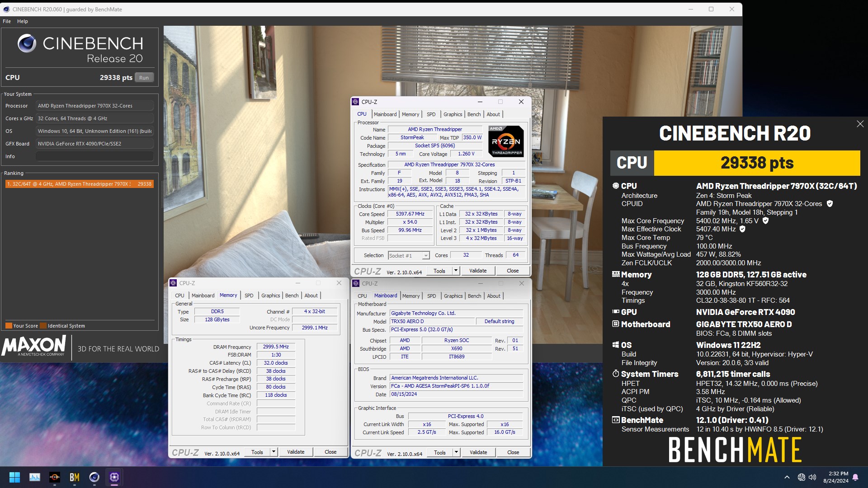Open AMD Ryzen Master taskbar icon

pyautogui.click(x=55, y=477)
